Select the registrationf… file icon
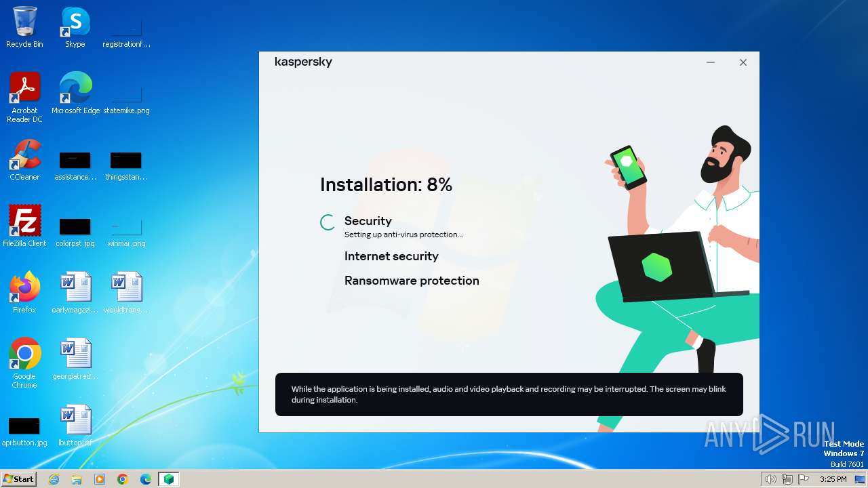This screenshot has height=488, width=868. pyautogui.click(x=126, y=27)
